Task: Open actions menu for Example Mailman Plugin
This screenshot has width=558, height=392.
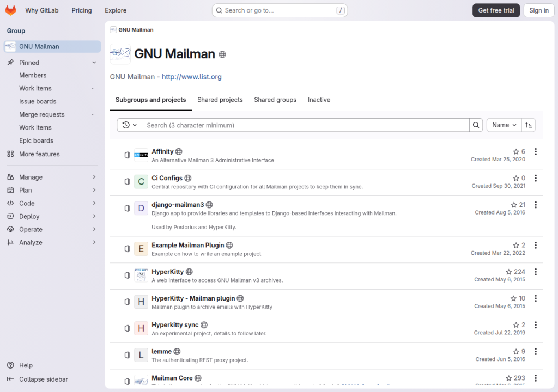Action: pos(536,246)
